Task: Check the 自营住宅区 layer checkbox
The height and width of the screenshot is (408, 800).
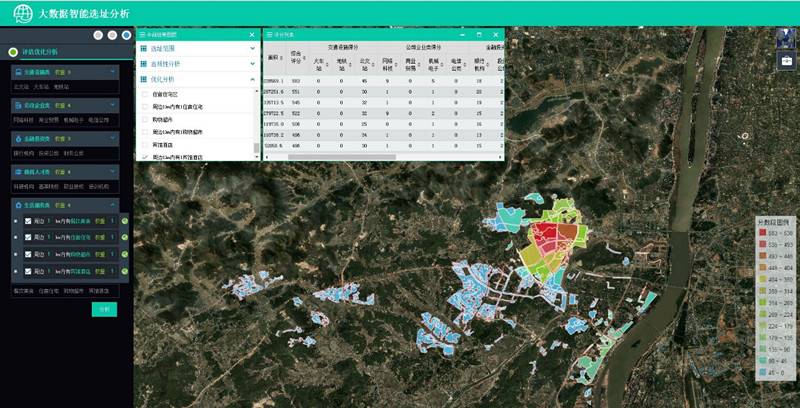Action: click(x=145, y=93)
